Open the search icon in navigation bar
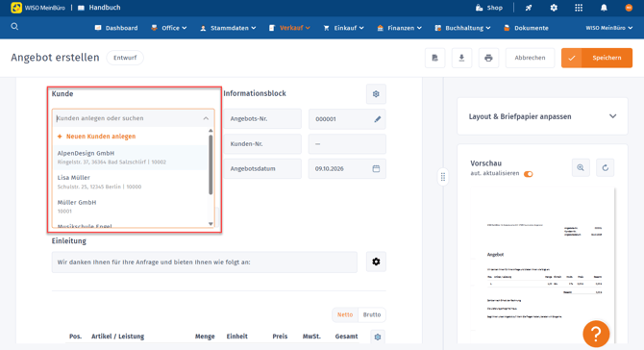 coord(14,27)
